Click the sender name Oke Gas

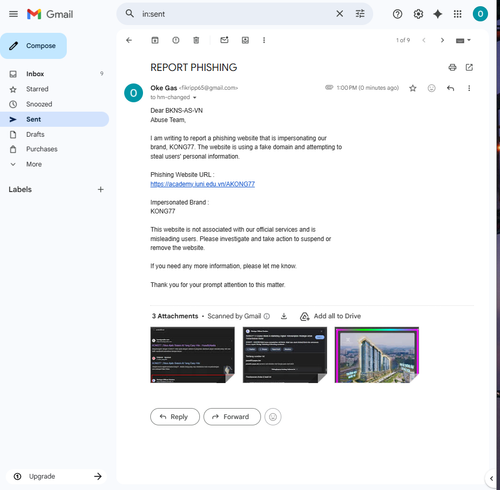pos(164,88)
